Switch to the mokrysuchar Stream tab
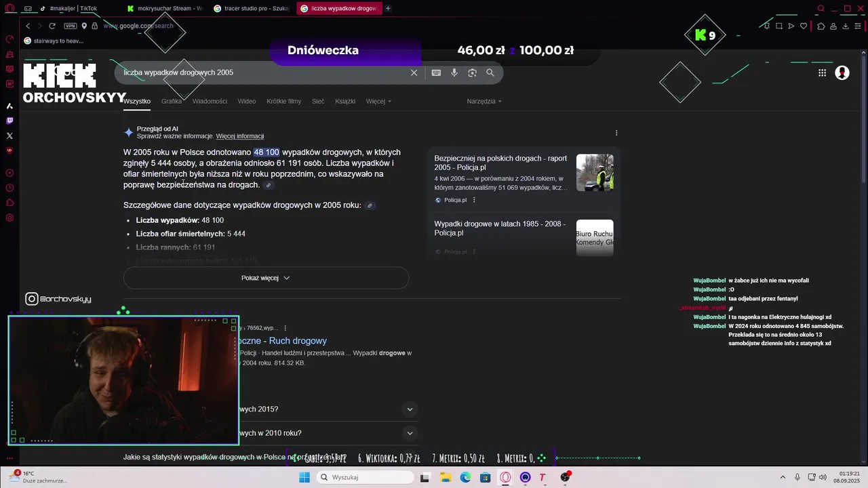The width and height of the screenshot is (868, 488). click(x=165, y=8)
